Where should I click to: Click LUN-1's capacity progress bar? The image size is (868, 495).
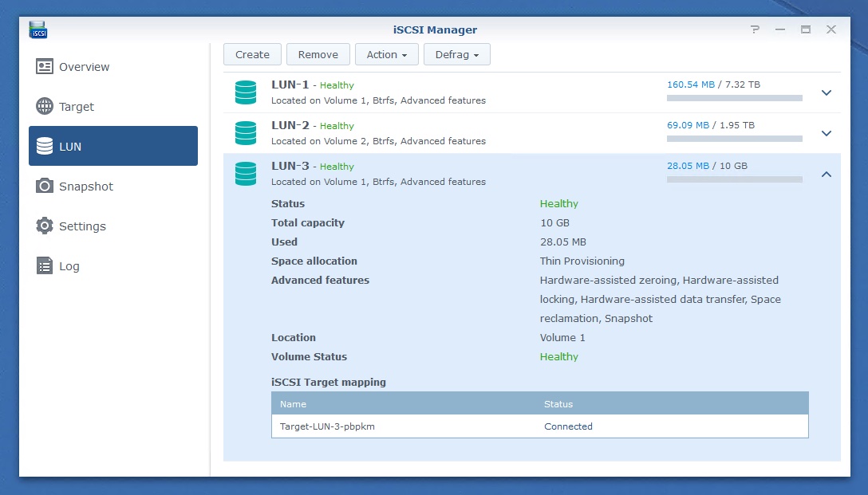(733, 98)
